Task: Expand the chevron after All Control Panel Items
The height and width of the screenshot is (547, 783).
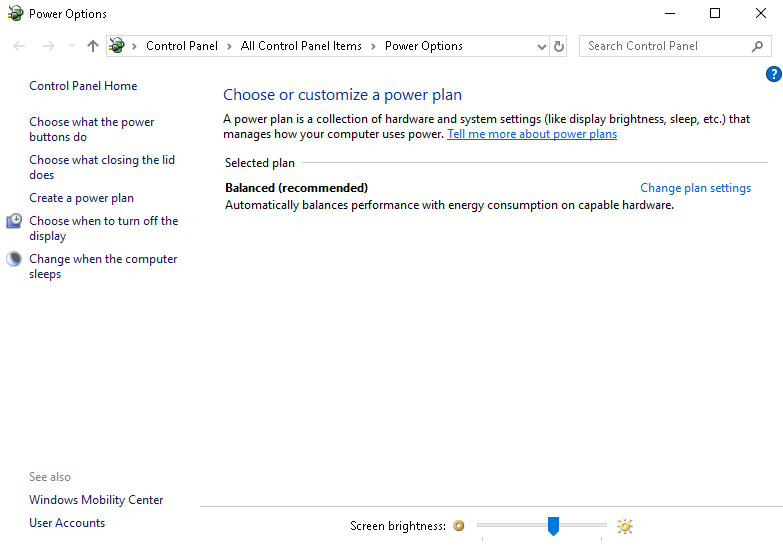Action: (373, 46)
